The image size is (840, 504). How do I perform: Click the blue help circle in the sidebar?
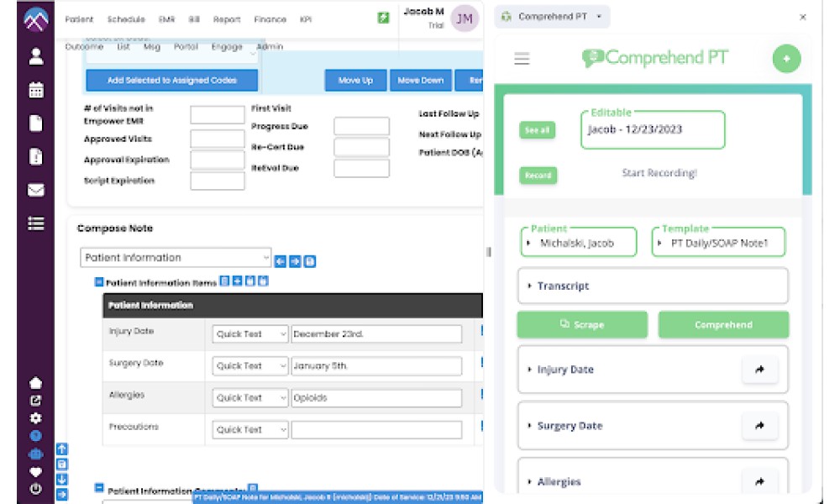click(x=35, y=435)
